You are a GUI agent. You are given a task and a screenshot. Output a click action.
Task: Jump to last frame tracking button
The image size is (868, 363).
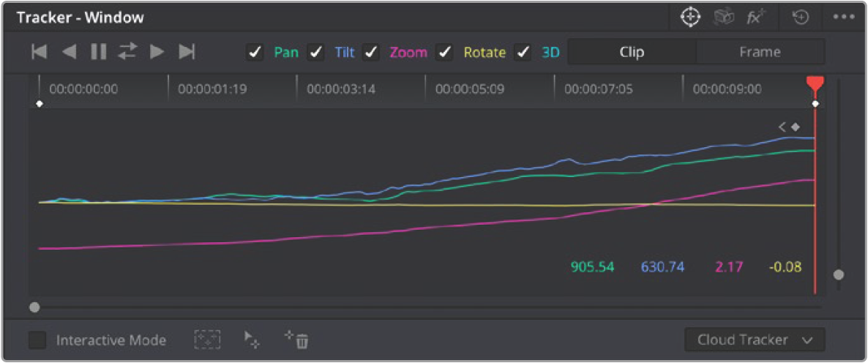coord(187,52)
